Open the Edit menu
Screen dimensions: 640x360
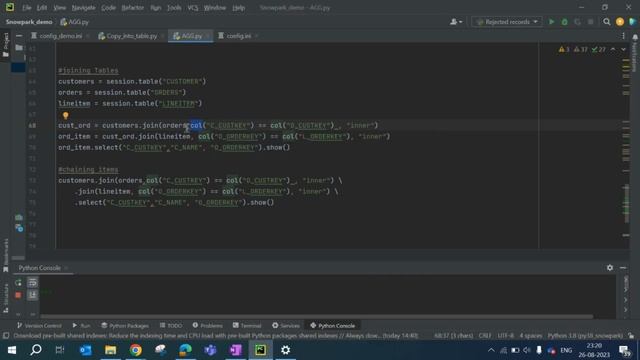point(42,7)
